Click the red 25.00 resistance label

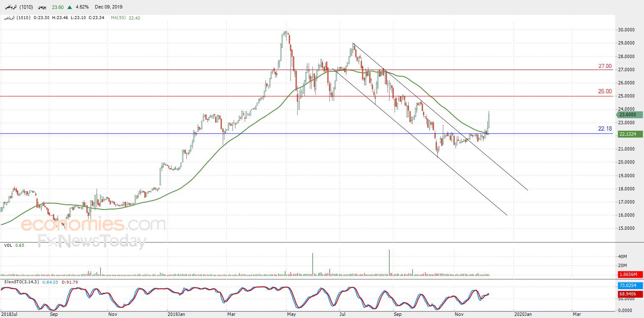tap(605, 91)
